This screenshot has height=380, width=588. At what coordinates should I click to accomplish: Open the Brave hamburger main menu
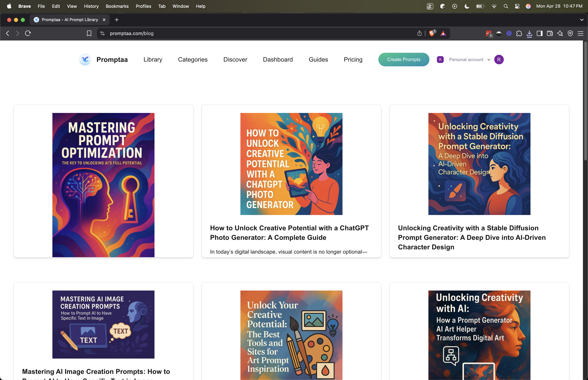click(x=581, y=33)
